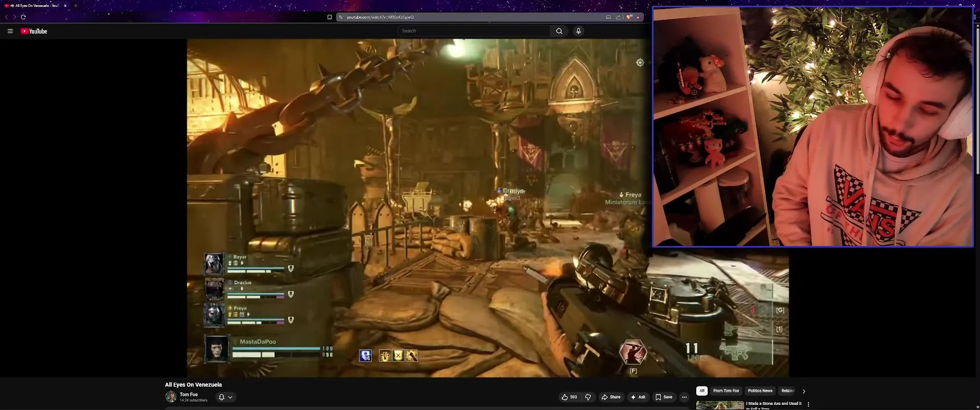This screenshot has width=980, height=410.
Task: Click the address bar share icon
Action: coord(618,17)
